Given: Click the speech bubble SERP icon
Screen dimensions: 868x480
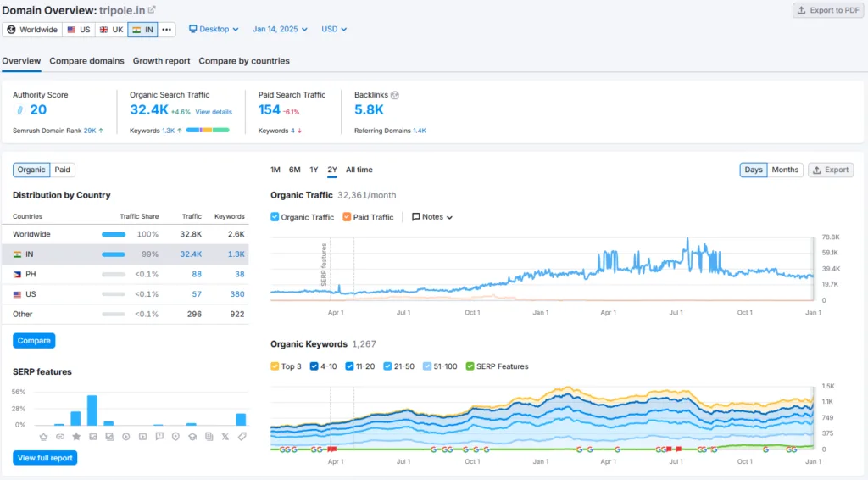Looking at the screenshot, I should click(x=159, y=436).
